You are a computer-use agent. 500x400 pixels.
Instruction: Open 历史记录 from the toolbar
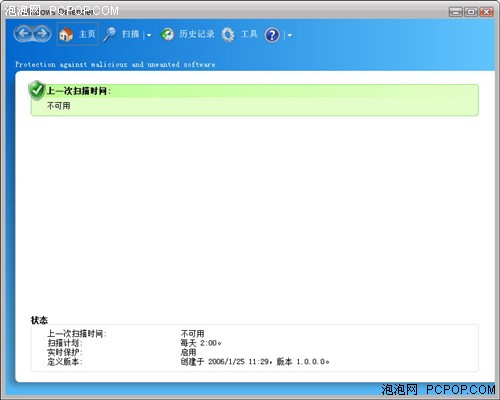pos(197,34)
